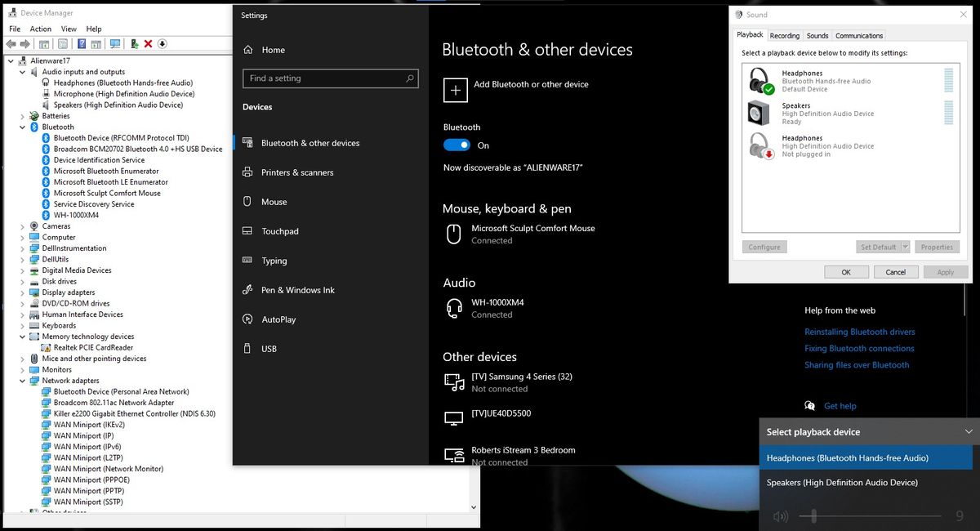The image size is (980, 531).
Task: Switch to the Recording tab in Sound
Action: [784, 36]
